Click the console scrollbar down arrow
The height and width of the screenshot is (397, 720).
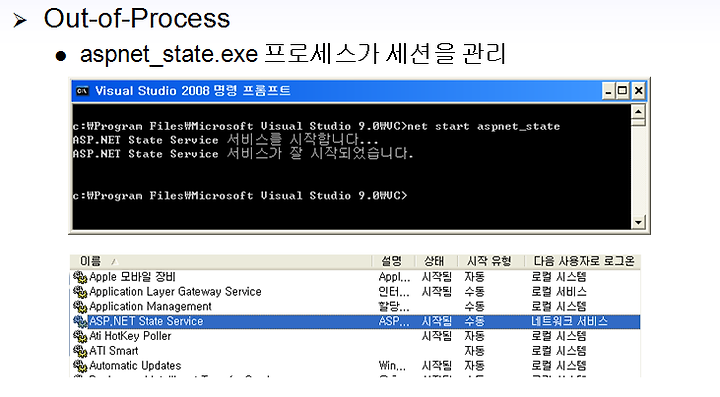point(638,223)
